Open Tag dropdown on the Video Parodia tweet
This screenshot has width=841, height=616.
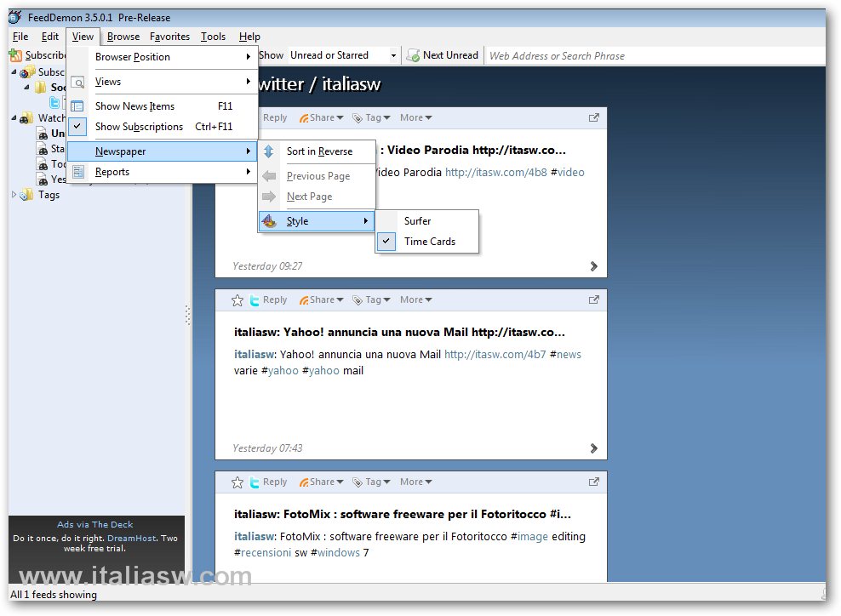tap(371, 117)
